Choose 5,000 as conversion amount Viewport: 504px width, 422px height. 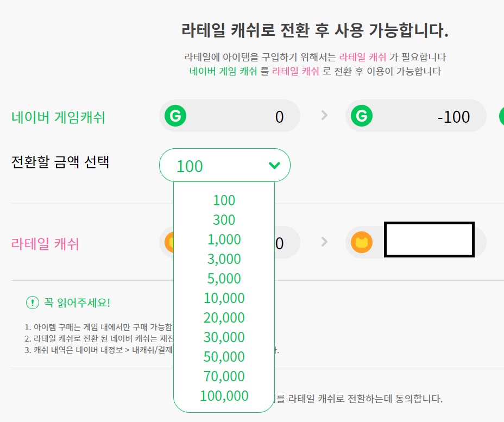[x=224, y=279]
